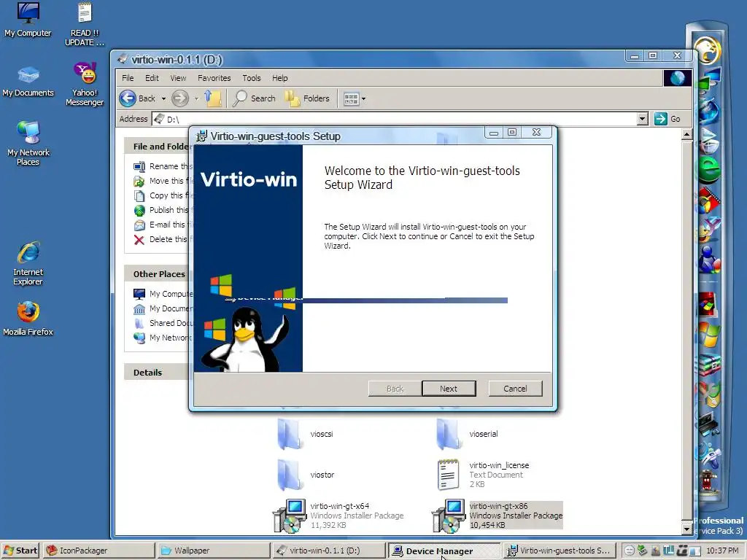Screen dimensions: 747x560
Task: Expand the Address bar dropdown
Action: (642, 119)
